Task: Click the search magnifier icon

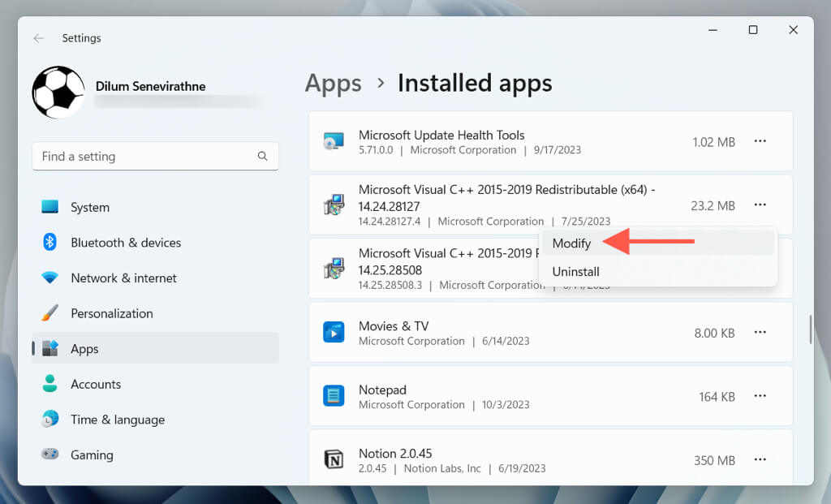Action: pos(262,156)
